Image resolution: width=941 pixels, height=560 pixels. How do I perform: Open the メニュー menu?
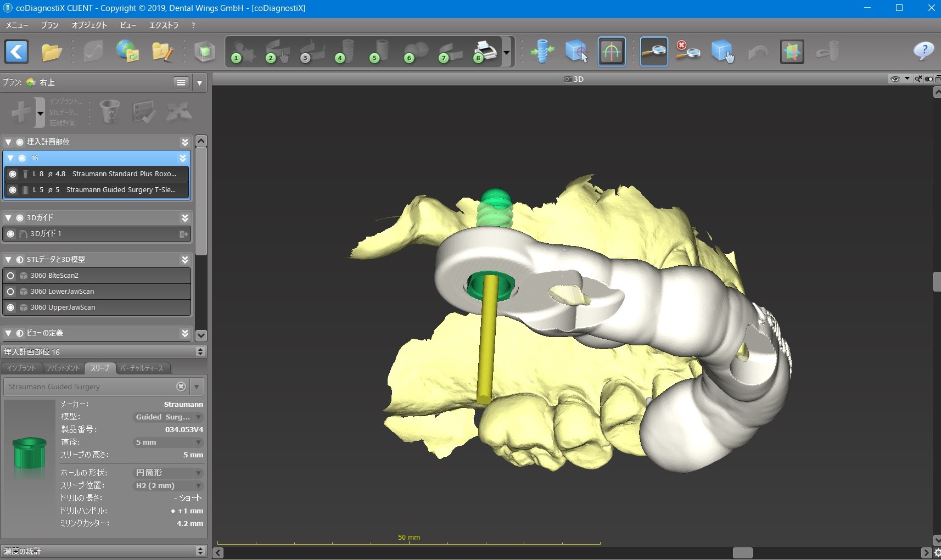pyautogui.click(x=17, y=25)
